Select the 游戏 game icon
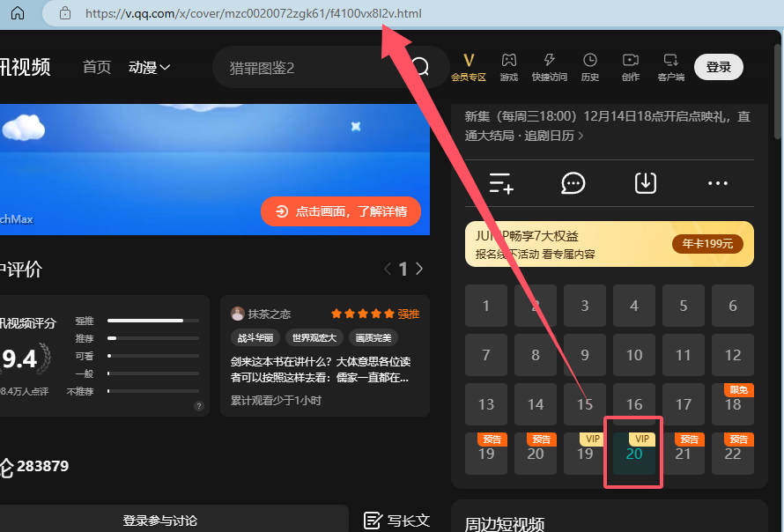This screenshot has height=532, width=784. [509, 66]
